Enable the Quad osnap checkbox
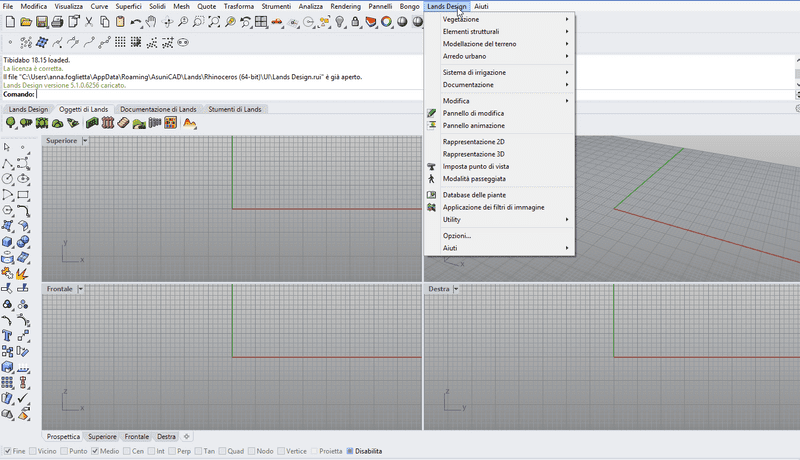800x460 pixels. coord(222,451)
